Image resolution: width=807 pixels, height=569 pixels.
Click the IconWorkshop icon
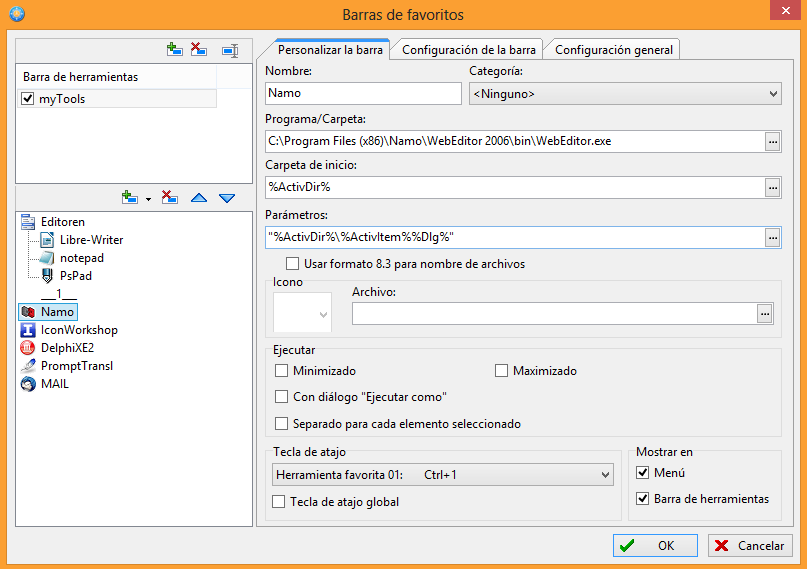pos(28,330)
